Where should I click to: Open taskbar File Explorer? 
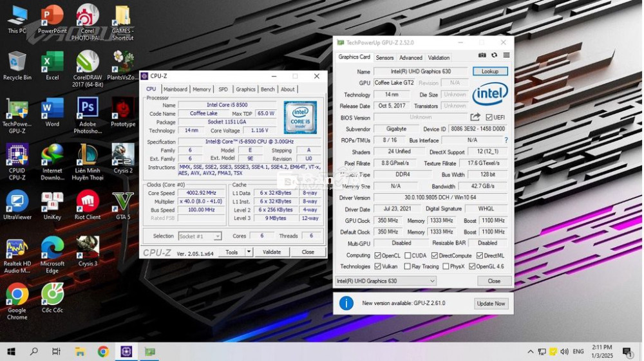coord(80,351)
